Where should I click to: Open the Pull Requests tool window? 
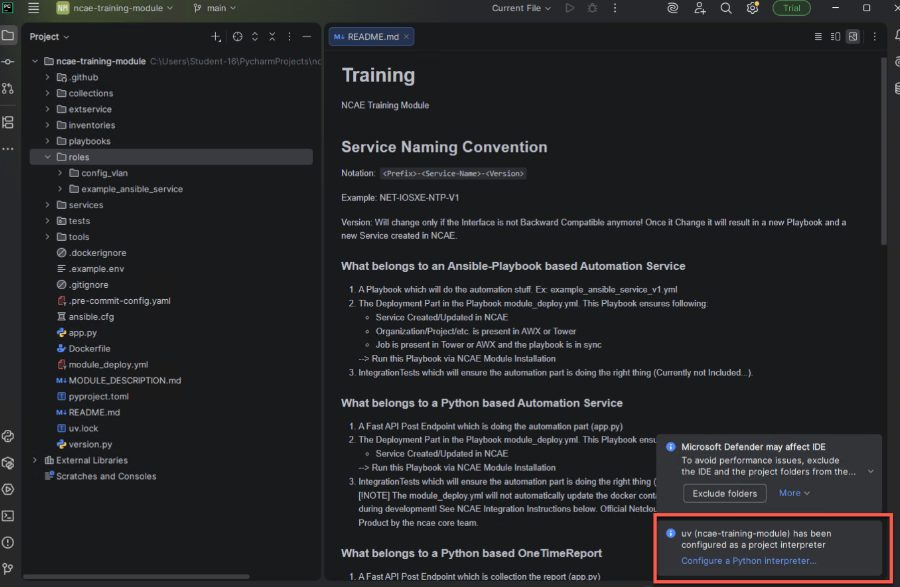pos(8,88)
